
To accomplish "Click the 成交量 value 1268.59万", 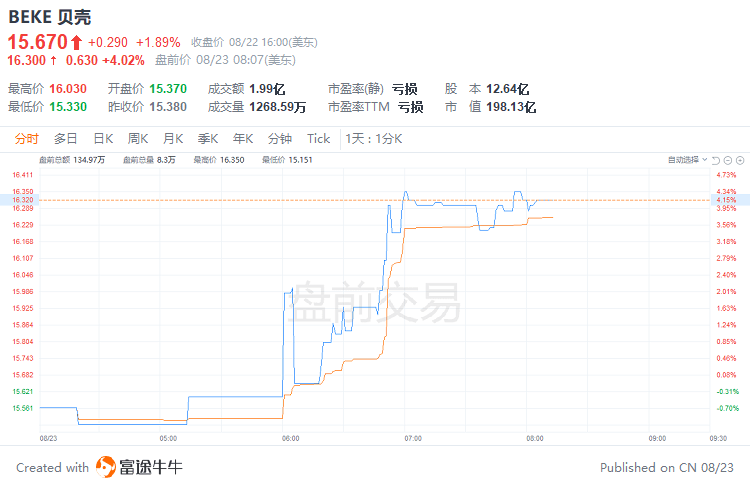I will (277, 106).
